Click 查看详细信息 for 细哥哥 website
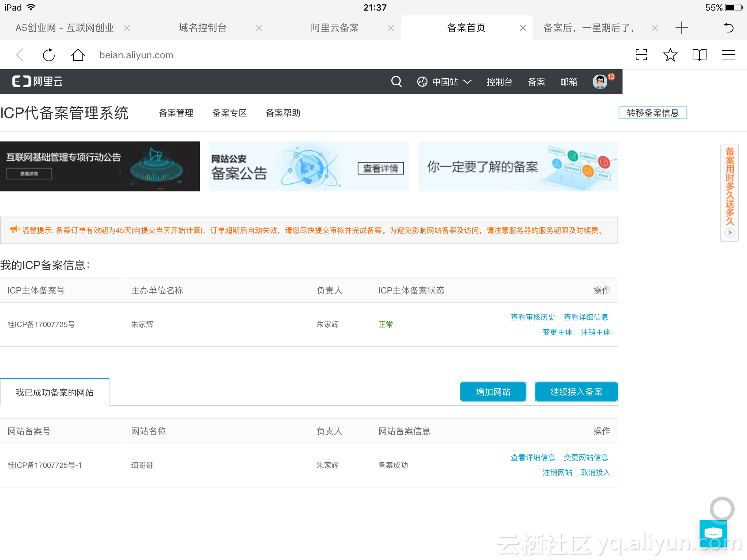Screen dimensions: 747x560 (x=533, y=458)
